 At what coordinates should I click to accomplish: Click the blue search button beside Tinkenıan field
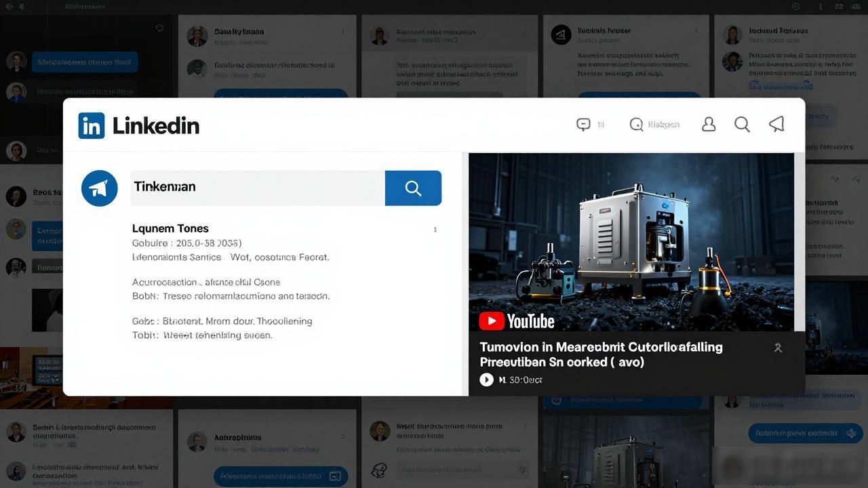(x=413, y=188)
